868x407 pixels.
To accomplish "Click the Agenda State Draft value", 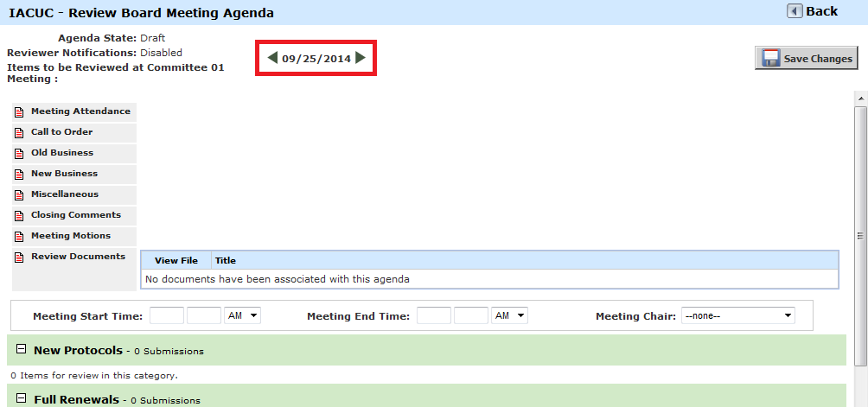I will 153,38.
